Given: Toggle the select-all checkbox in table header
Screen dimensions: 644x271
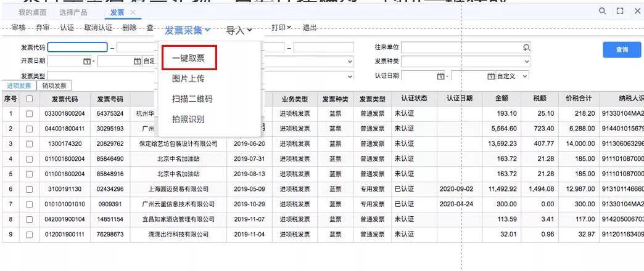Looking at the screenshot, I should [x=28, y=99].
